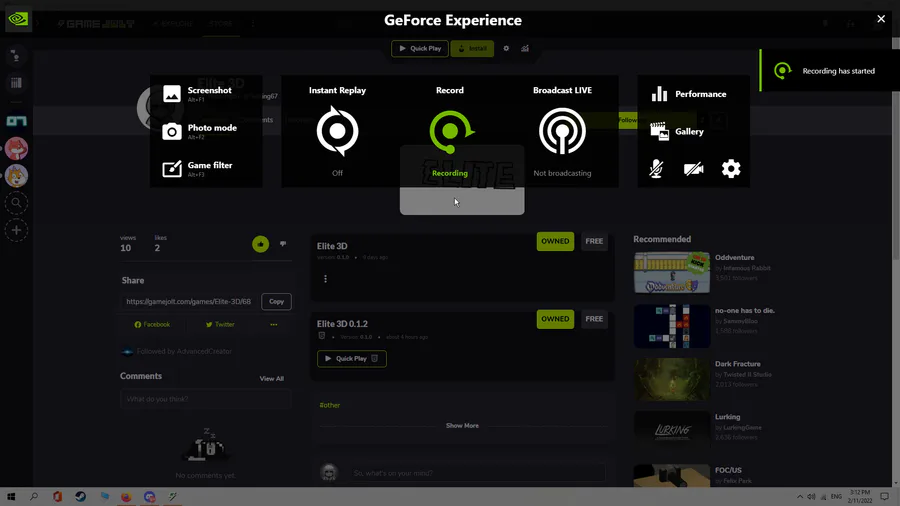Open the Game filter option
The height and width of the screenshot is (506, 900).
197,169
